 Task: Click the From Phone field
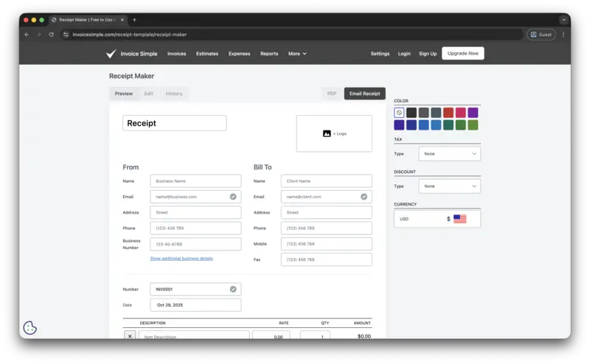point(195,228)
